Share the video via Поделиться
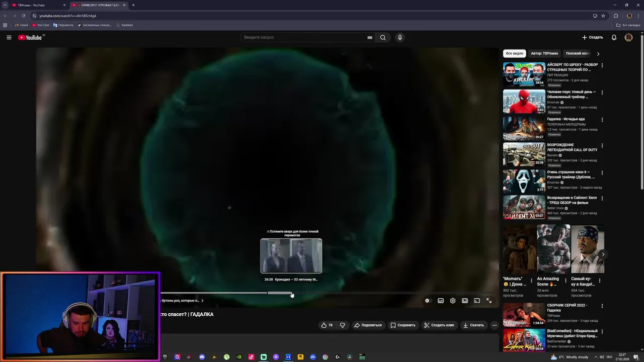 [368, 325]
